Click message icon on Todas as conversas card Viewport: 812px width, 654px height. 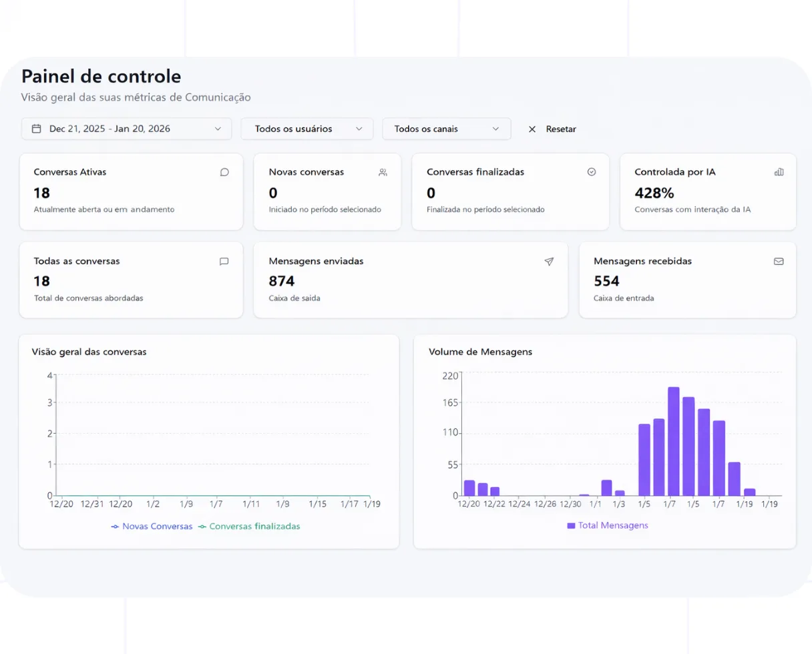tap(224, 262)
